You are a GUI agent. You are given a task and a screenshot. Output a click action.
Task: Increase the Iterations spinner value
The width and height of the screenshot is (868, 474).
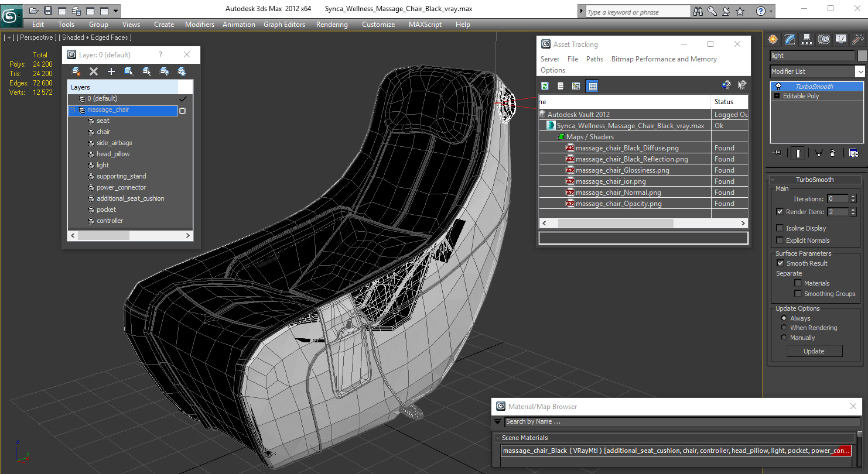[853, 197]
